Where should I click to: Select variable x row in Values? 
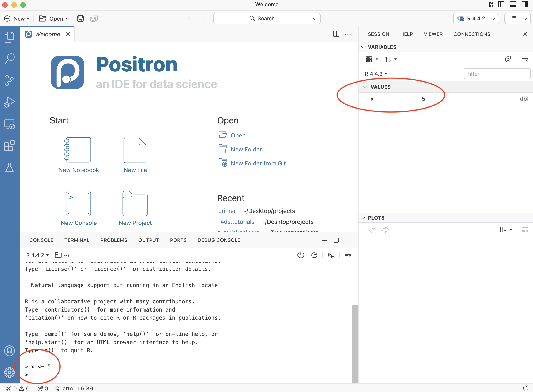[446, 99]
